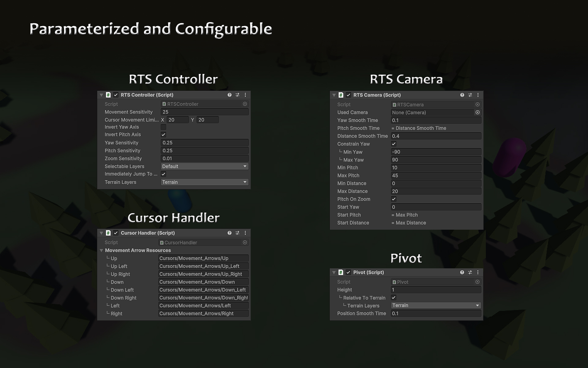Open the Pivot component help icon
The image size is (588, 368).
[462, 272]
